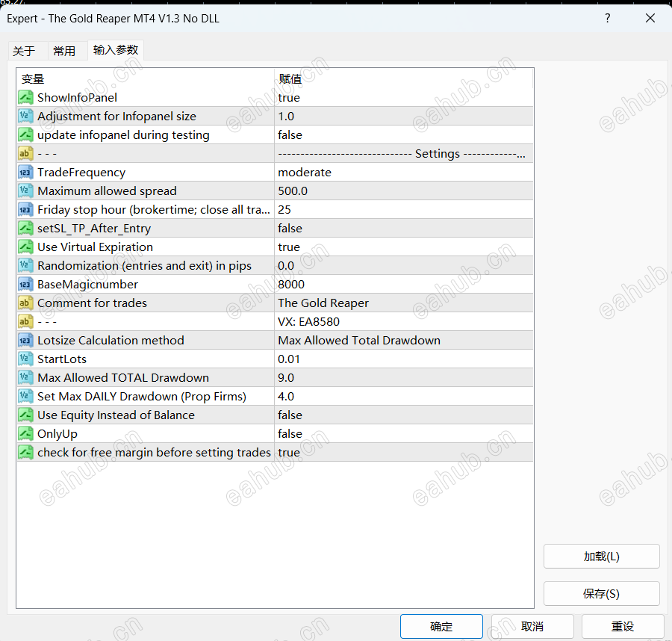Click the BaseMagicnumber row icon
The image size is (672, 641).
(25, 285)
